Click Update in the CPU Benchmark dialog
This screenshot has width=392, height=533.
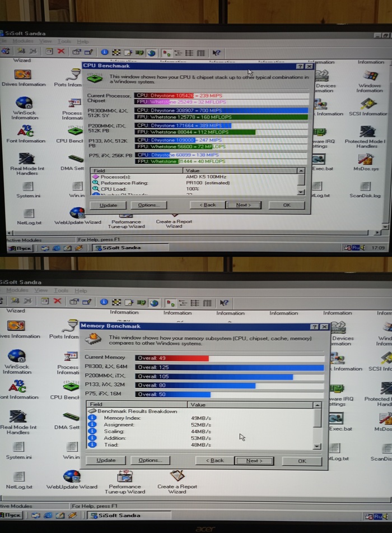[x=108, y=205]
